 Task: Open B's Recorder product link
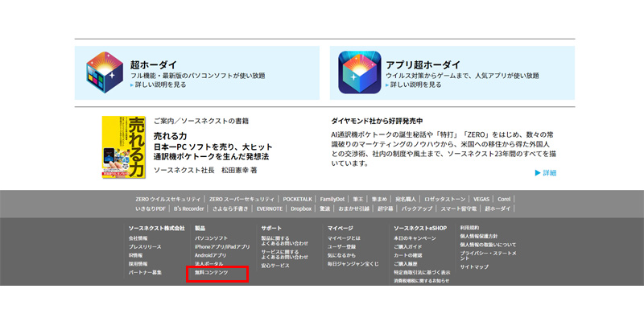click(189, 208)
